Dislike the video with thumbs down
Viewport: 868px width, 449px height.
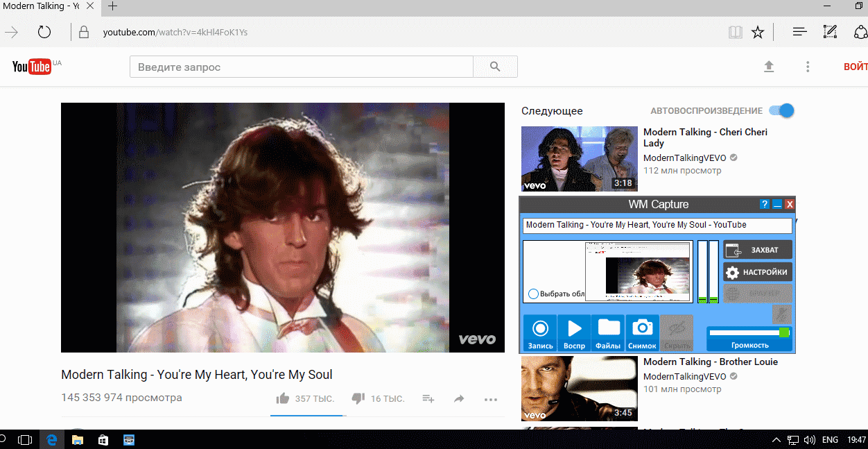pos(358,398)
